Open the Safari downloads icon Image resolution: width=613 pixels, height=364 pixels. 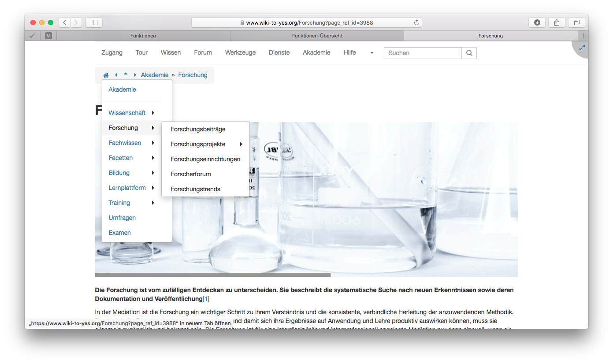pyautogui.click(x=537, y=22)
